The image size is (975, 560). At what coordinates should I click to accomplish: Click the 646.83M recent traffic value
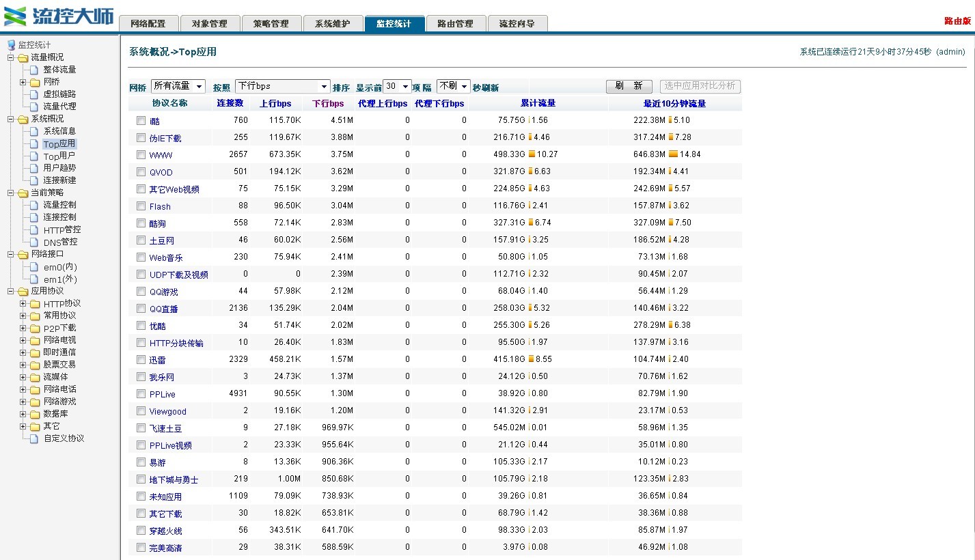[649, 154]
